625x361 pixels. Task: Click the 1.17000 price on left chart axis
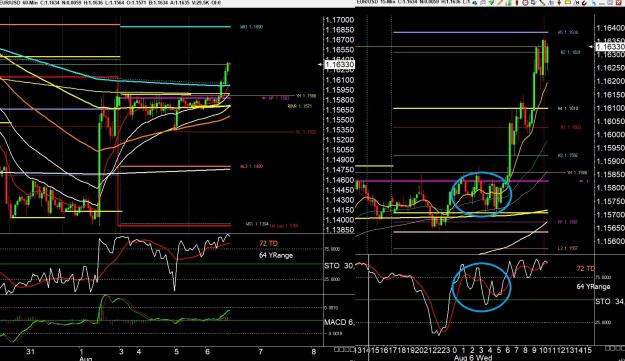(x=340, y=20)
